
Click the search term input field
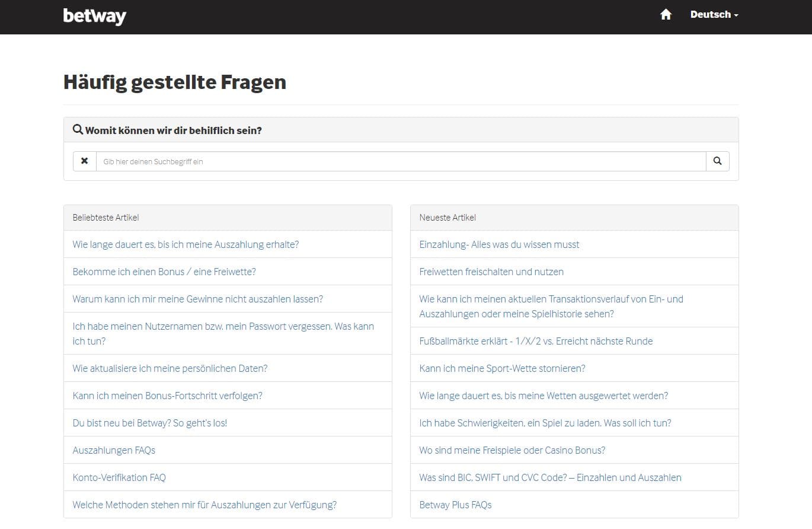coord(401,161)
